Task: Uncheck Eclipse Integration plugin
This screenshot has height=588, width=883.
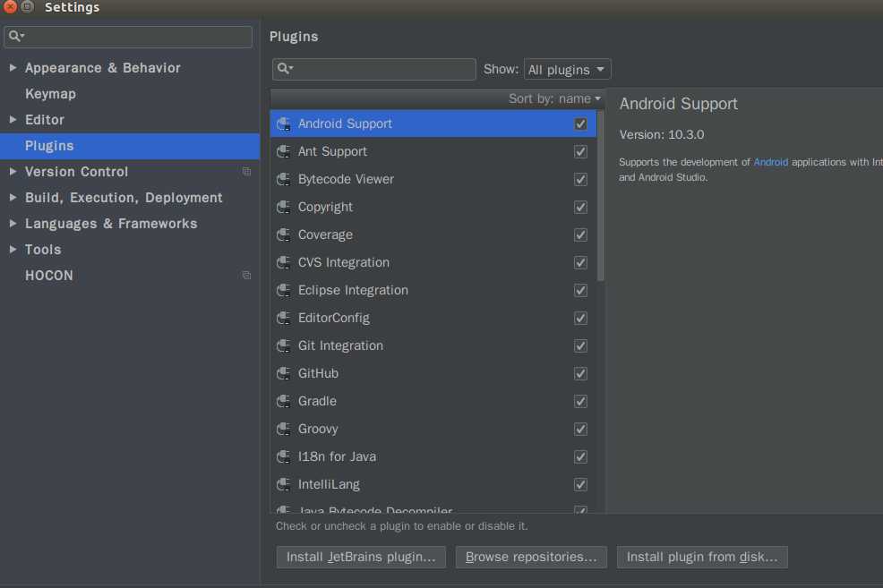Action: pyautogui.click(x=580, y=290)
